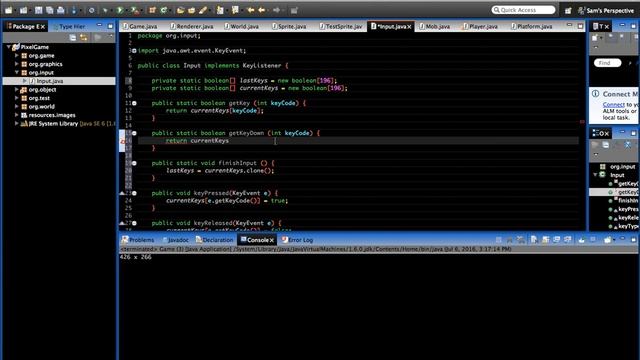
Task: Collapse the getKey method fold marker
Action: (x=134, y=103)
